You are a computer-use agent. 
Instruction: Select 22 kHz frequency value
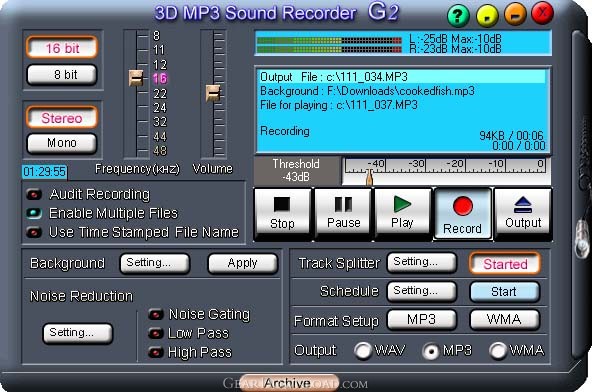(x=160, y=93)
